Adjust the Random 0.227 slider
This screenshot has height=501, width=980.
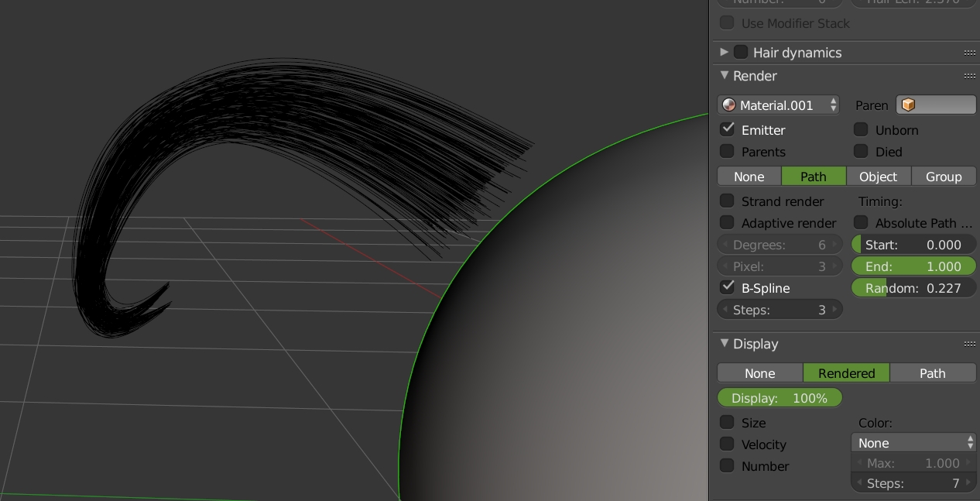coord(913,288)
